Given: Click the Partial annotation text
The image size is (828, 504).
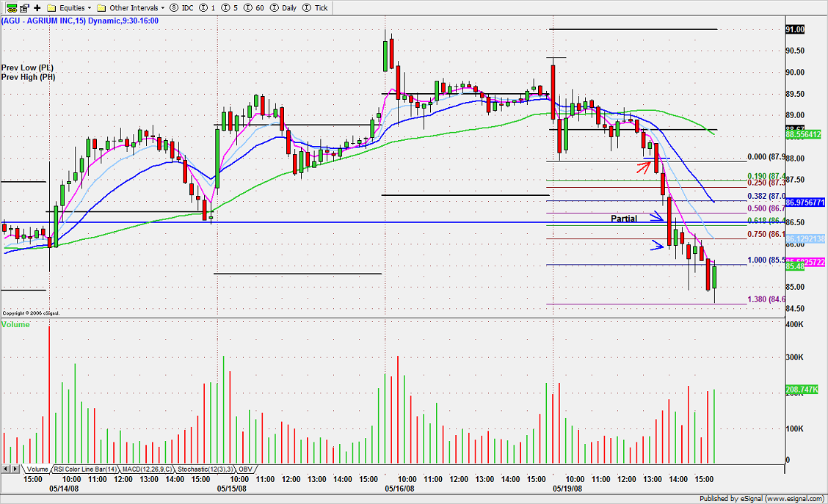Looking at the screenshot, I should click(624, 219).
